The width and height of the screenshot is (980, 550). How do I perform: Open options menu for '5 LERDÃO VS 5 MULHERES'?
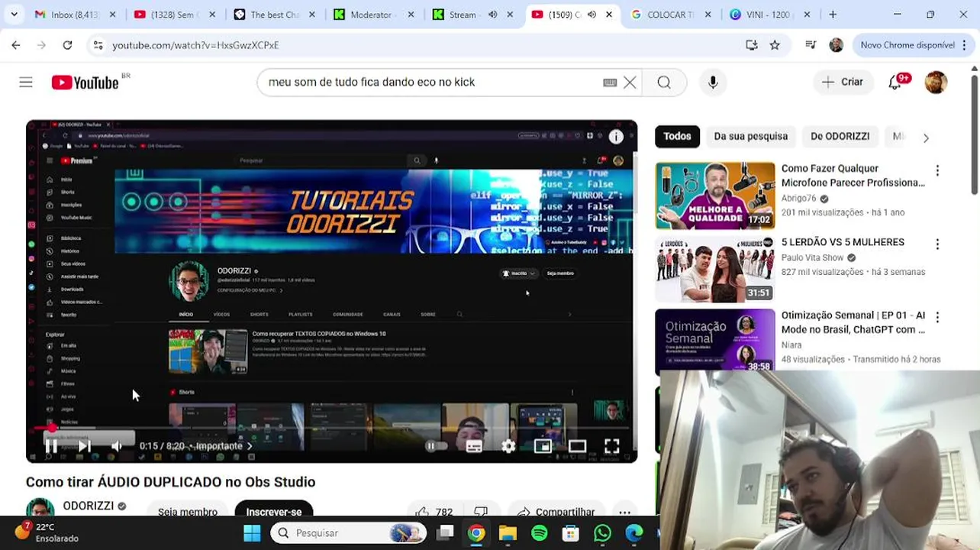(x=937, y=244)
